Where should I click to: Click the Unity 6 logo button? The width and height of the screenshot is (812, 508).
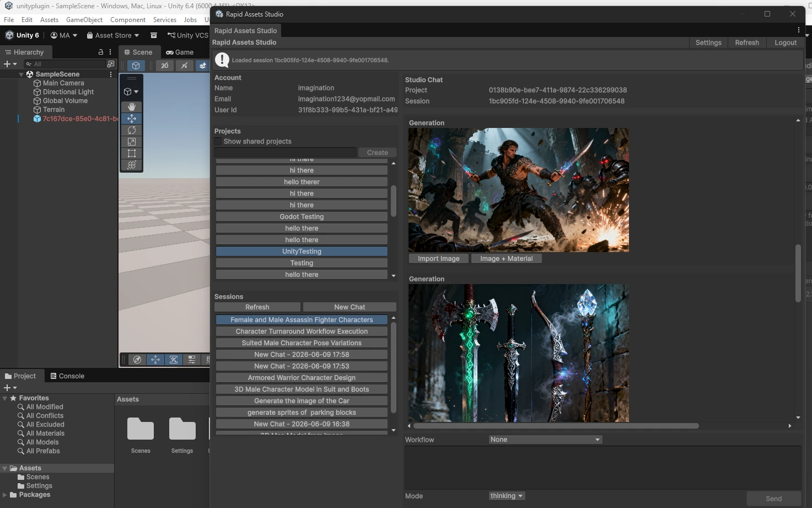pos(22,35)
